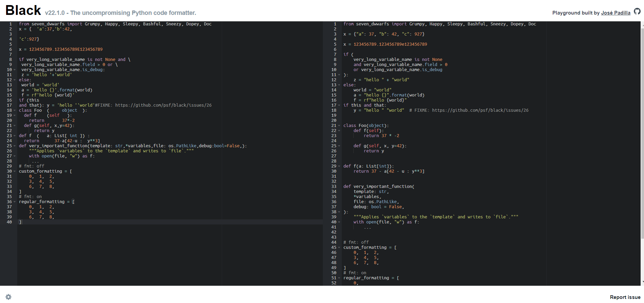The height and width of the screenshot is (303, 644).
Task: Fold line 11 in the output editor
Action: tap(339, 75)
